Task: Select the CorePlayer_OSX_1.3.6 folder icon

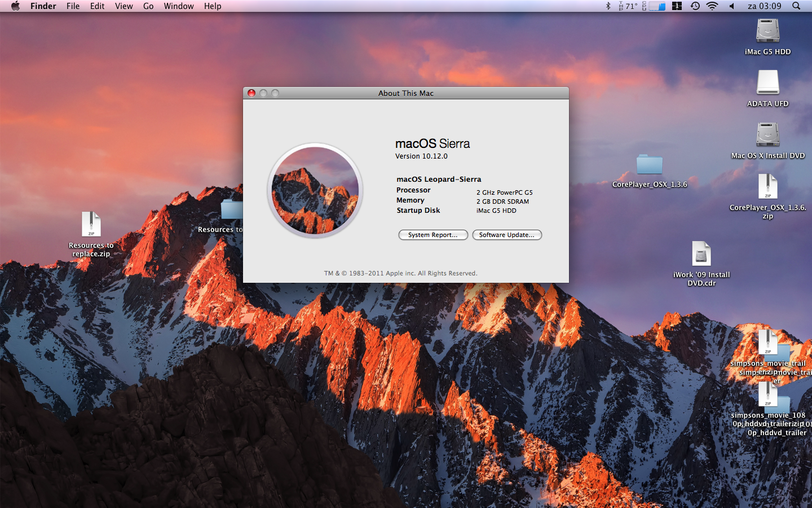Action: click(x=650, y=164)
